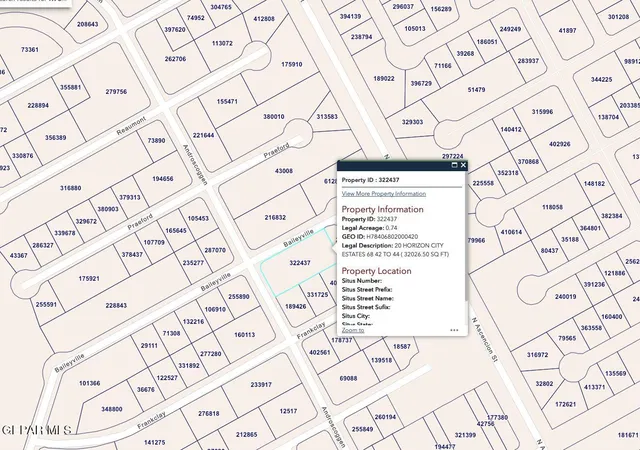Image resolution: width=640 pixels, height=450 pixels.
Task: Select parcel 348800 on the map
Action: click(x=111, y=409)
